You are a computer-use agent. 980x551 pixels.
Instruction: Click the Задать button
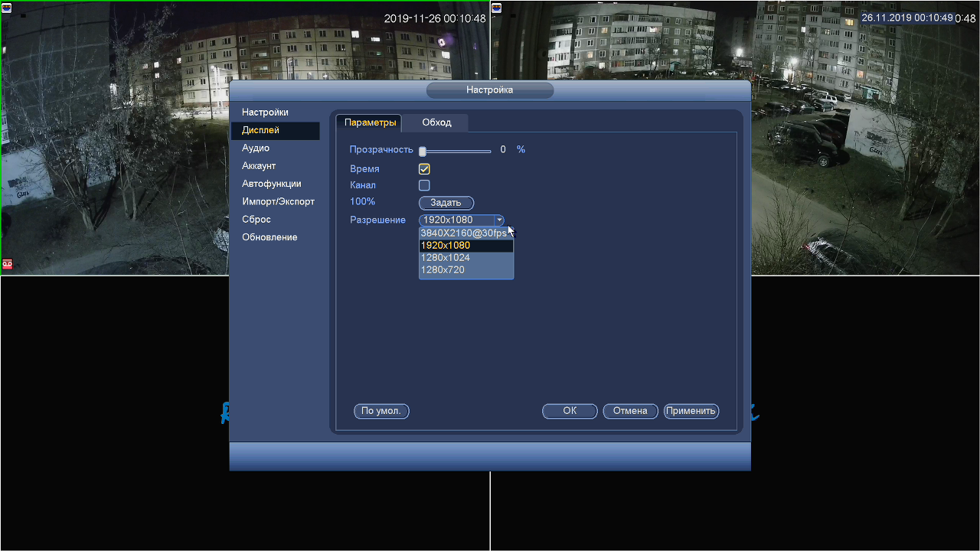(446, 203)
